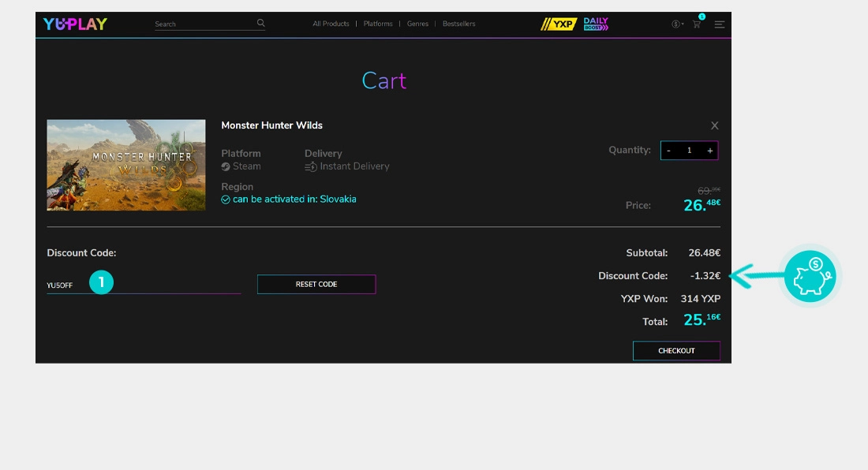The image size is (868, 470).
Task: Open the hamburger menu icon
Action: (719, 24)
